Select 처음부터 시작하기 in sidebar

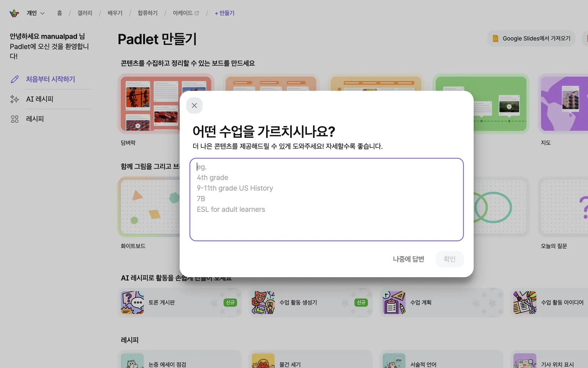click(x=50, y=79)
